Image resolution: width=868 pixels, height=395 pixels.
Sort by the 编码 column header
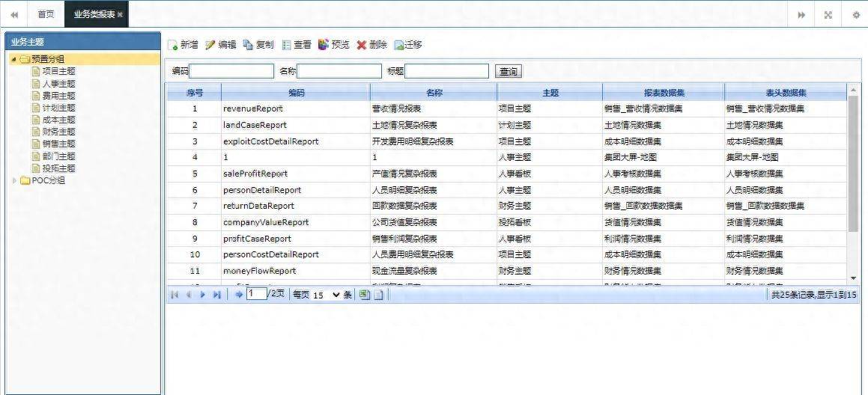tap(296, 93)
